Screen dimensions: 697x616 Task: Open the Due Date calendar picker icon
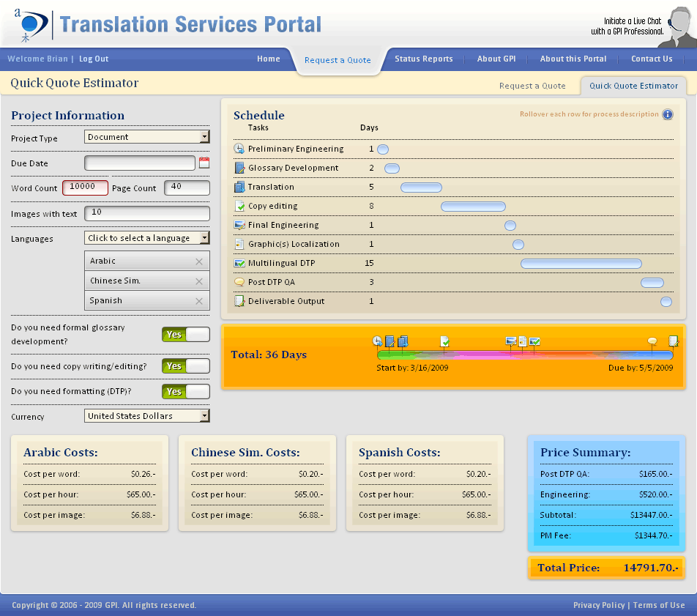[x=204, y=163]
